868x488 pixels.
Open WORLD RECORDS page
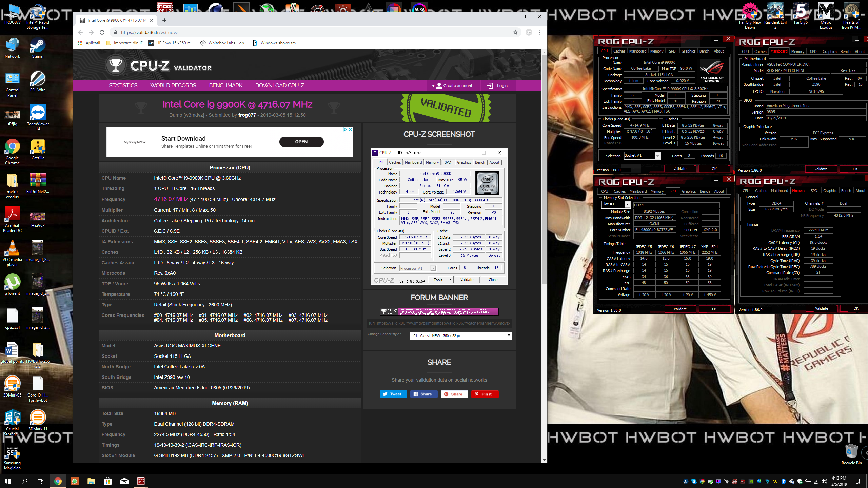tap(173, 85)
